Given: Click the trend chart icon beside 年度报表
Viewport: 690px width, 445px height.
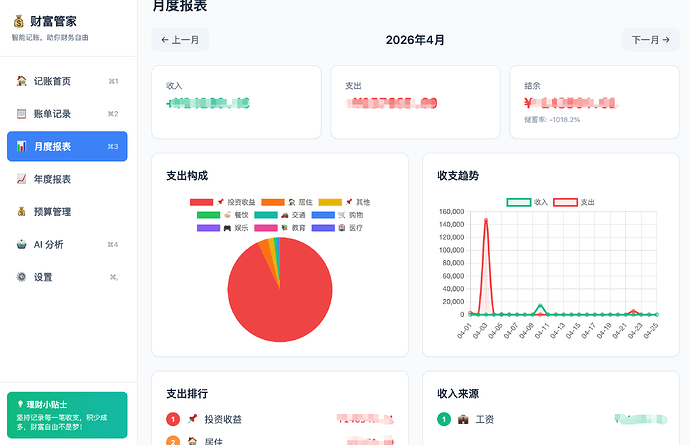Looking at the screenshot, I should [x=21, y=179].
